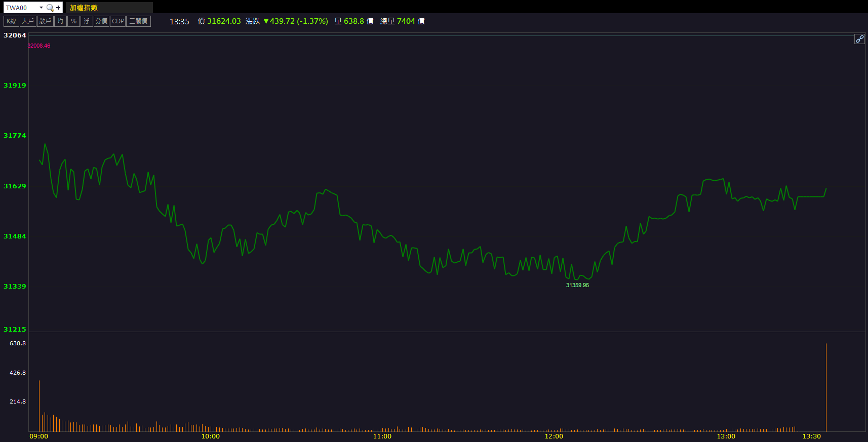
Task: Click the 12:00 time axis label
Action: point(554,436)
